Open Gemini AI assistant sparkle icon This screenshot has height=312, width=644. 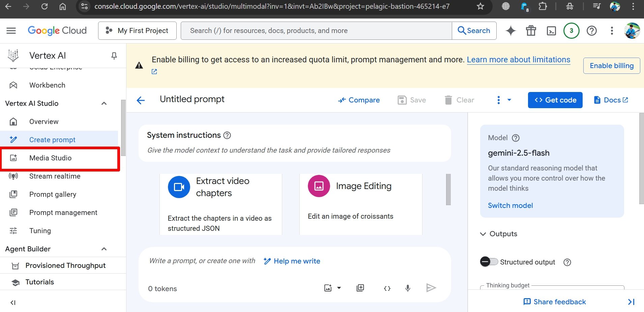(x=510, y=31)
